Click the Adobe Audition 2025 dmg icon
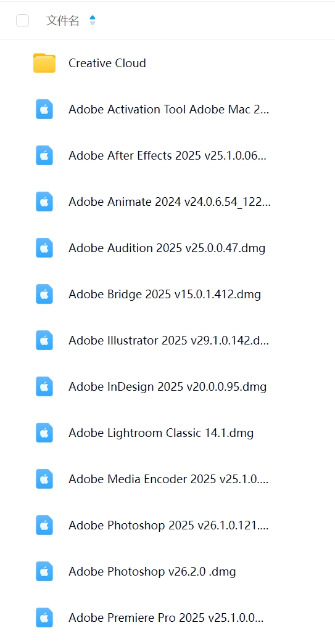 point(44,248)
